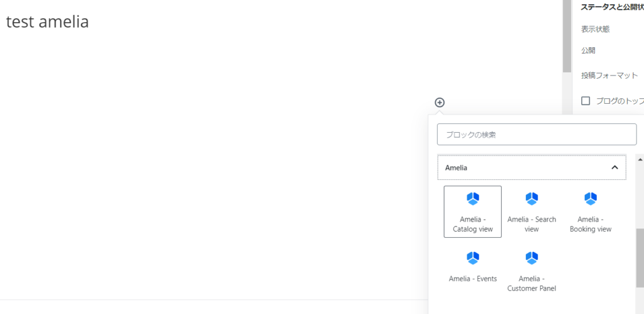Click the add block plus icon

coord(440,103)
